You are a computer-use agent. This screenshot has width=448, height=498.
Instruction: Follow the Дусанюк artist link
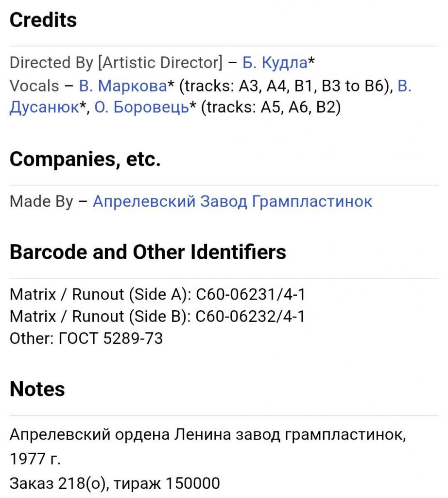tap(44, 108)
